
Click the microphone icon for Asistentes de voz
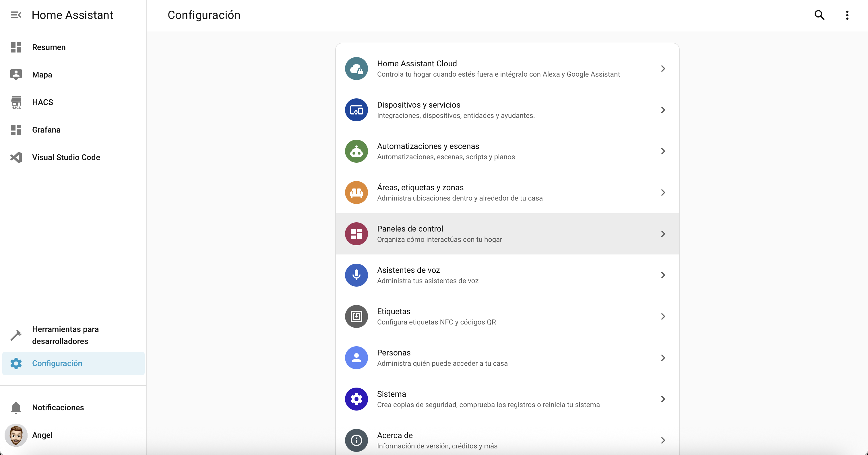tap(356, 275)
